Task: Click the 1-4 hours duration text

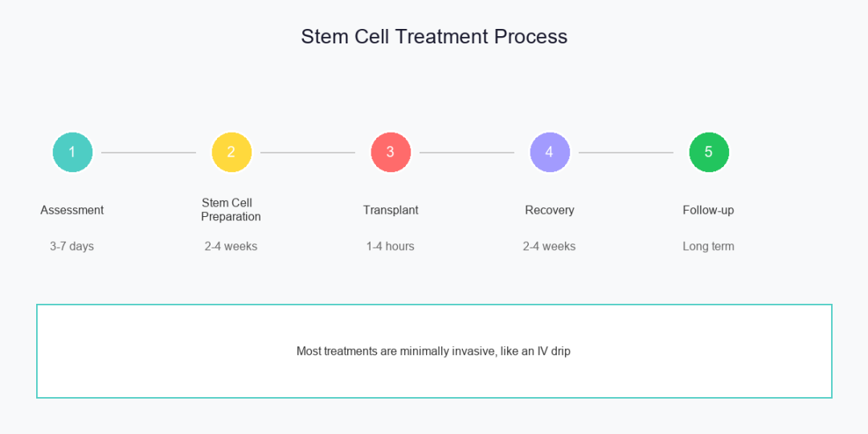Action: click(x=391, y=246)
